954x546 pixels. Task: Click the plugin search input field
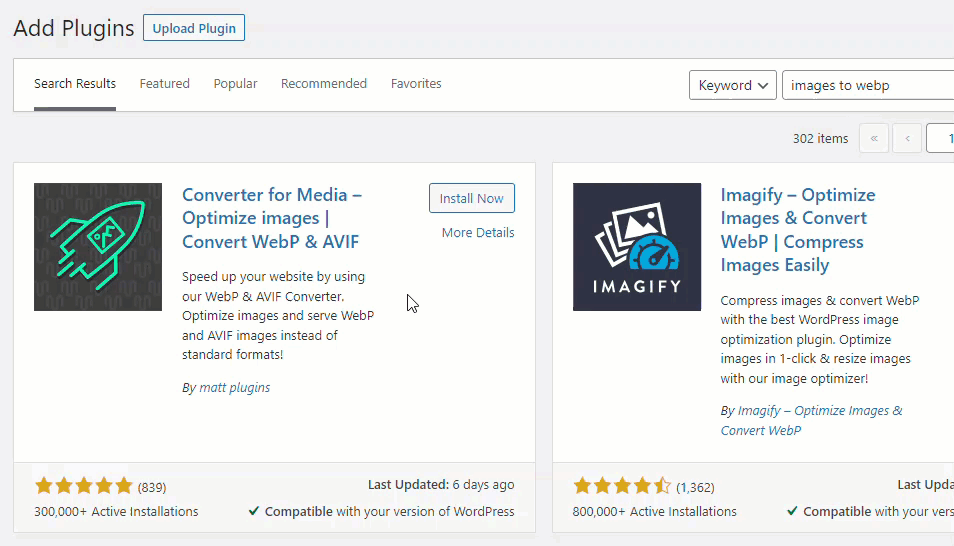tap(868, 85)
